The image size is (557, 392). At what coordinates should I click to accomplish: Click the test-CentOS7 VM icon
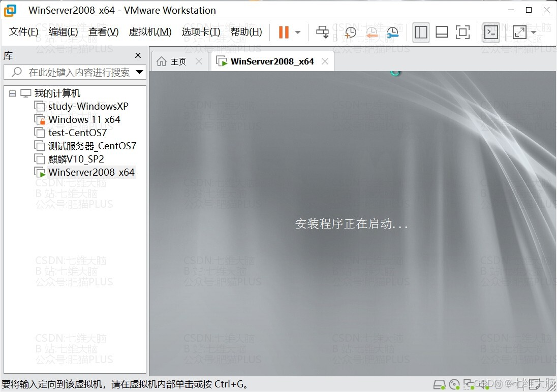coord(40,133)
